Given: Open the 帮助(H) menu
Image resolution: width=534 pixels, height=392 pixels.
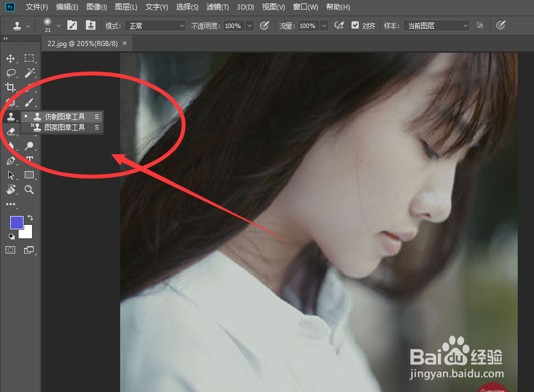Looking at the screenshot, I should click(338, 7).
